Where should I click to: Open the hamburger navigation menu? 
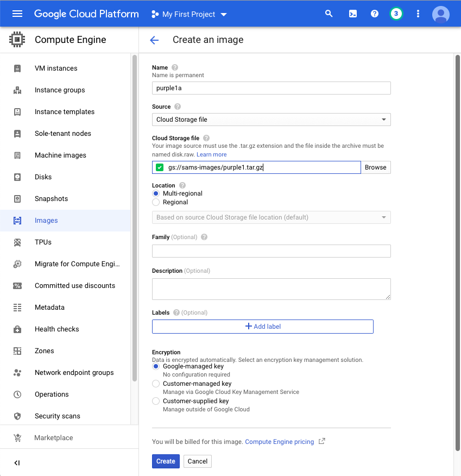click(17, 14)
